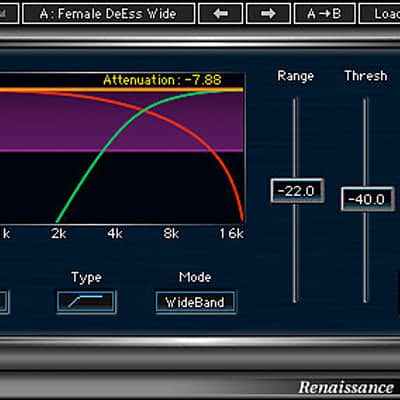Click the Renaissance logo text
Image resolution: width=400 pixels, height=400 pixels.
click(x=346, y=388)
